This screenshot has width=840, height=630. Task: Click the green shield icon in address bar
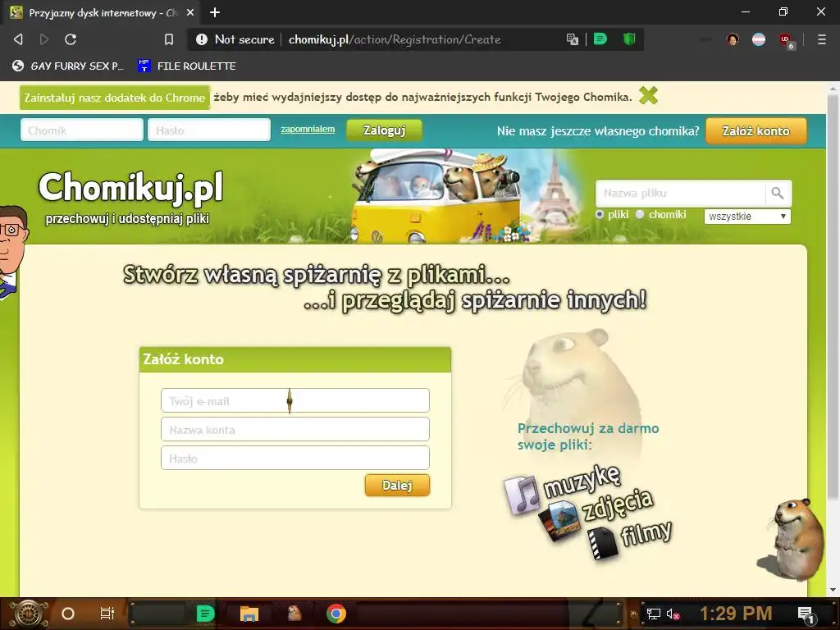[629, 39]
